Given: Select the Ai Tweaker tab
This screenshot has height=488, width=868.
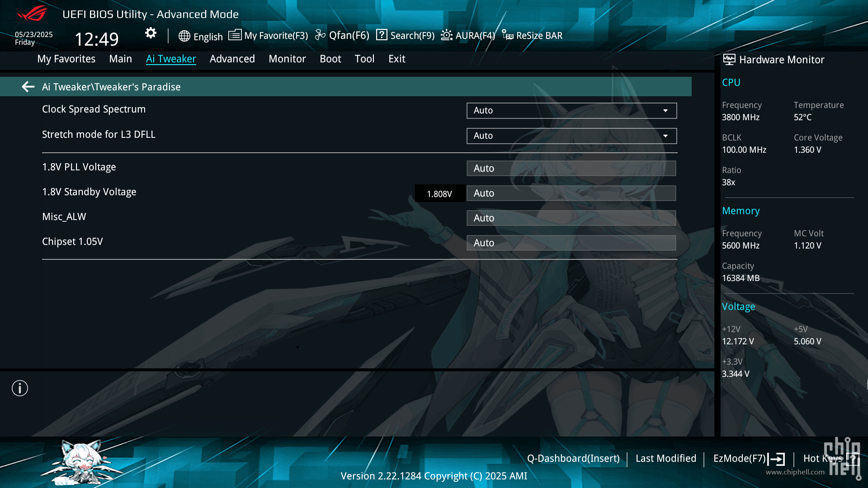Looking at the screenshot, I should click(171, 59).
